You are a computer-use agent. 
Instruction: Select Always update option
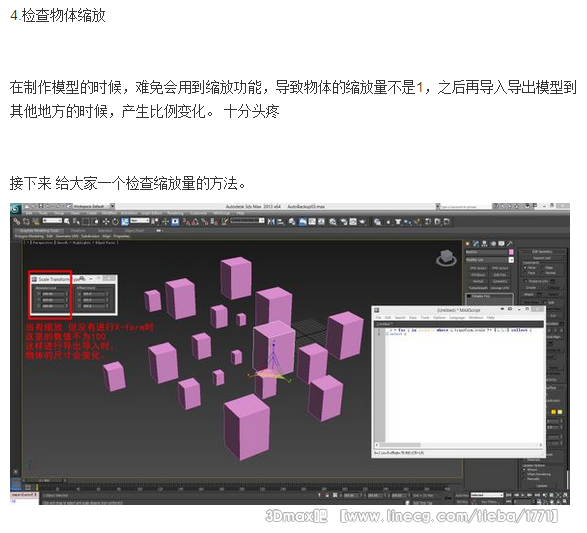(x=524, y=469)
